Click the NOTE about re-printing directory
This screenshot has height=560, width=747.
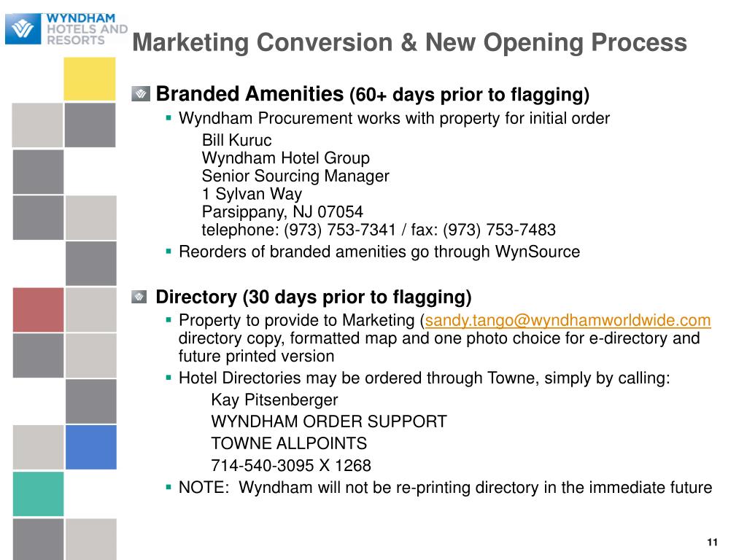point(446,488)
